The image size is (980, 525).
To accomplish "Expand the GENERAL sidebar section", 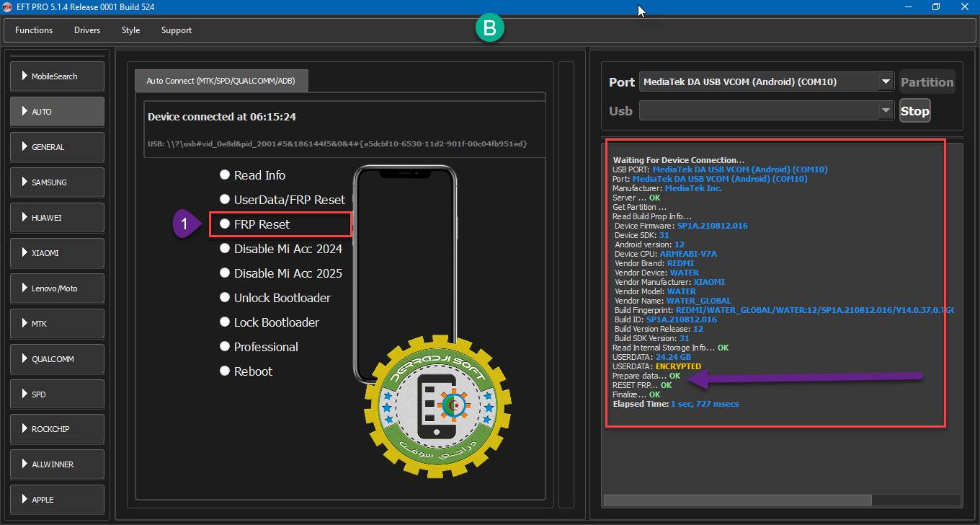I will click(57, 146).
